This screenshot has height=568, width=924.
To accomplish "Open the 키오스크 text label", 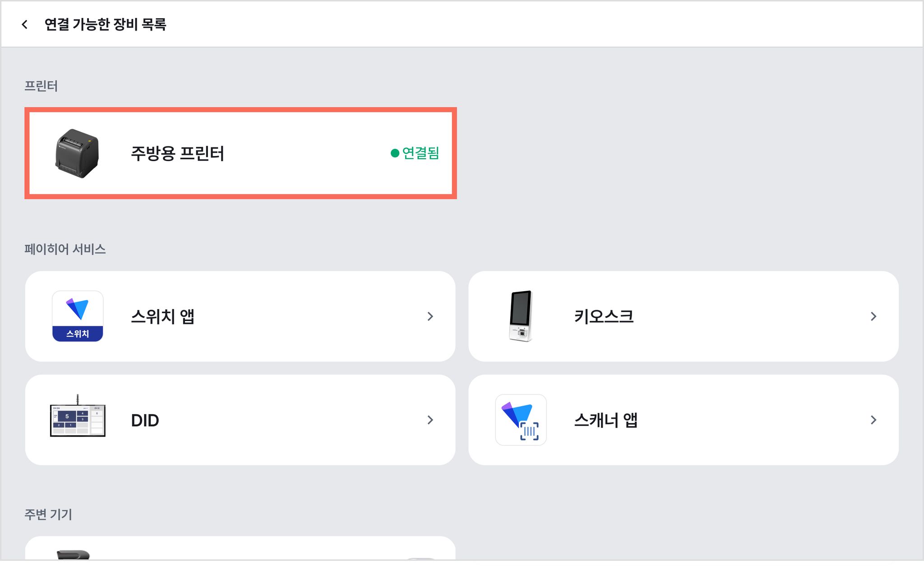I will (604, 316).
